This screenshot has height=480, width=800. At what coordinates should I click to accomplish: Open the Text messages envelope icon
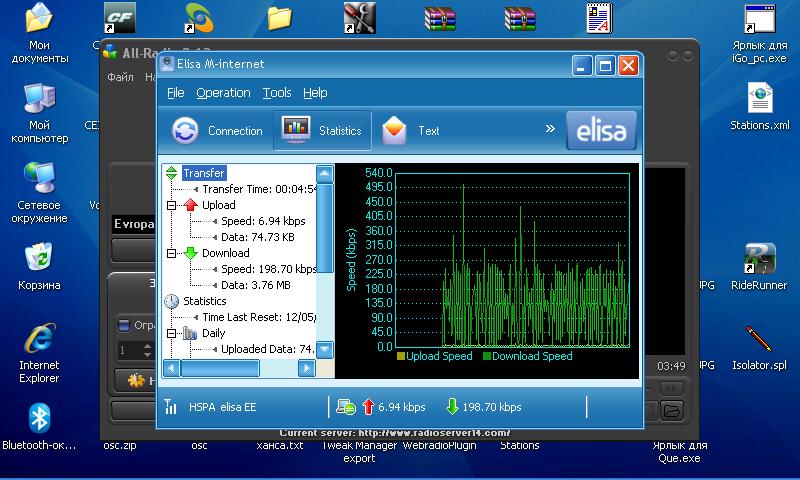click(395, 131)
